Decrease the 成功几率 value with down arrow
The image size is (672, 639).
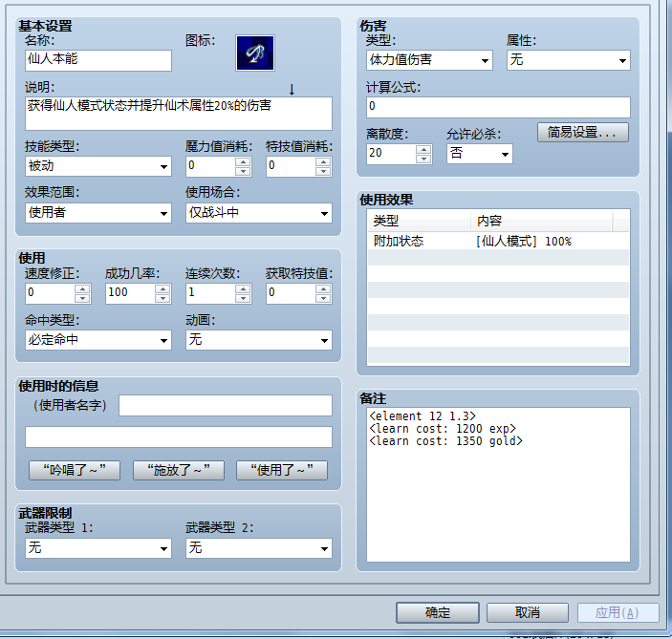click(163, 298)
